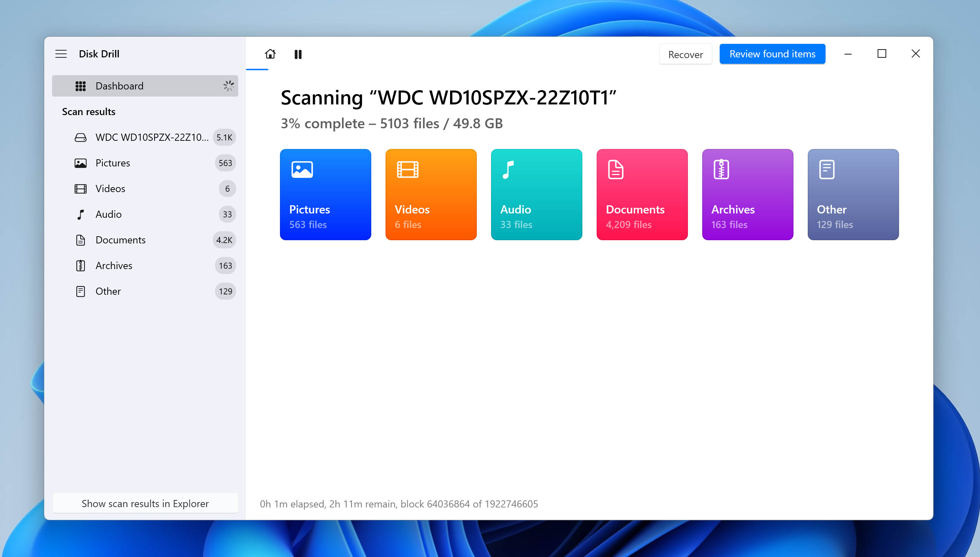The height and width of the screenshot is (557, 980).
Task: Click Show scan results in Explorer
Action: (145, 503)
